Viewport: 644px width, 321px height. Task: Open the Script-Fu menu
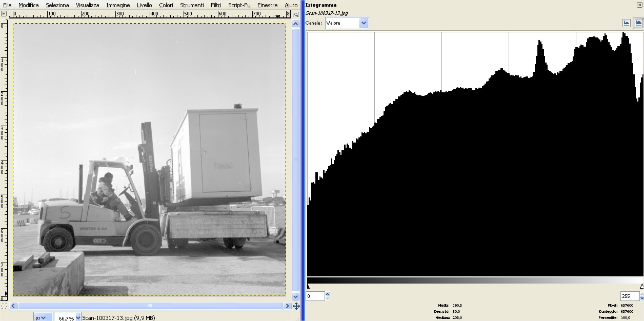point(239,5)
